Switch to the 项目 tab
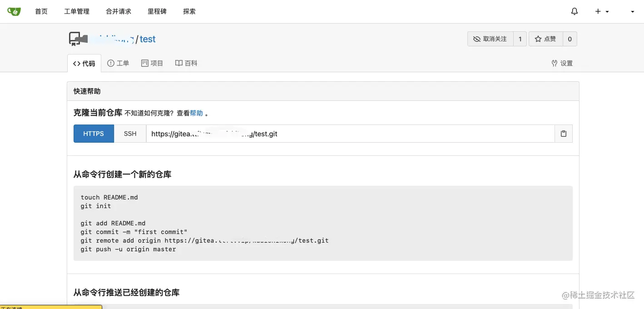 pyautogui.click(x=152, y=63)
